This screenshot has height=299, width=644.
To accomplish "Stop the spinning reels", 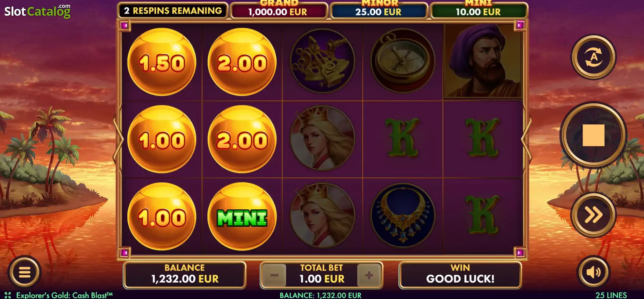I will (x=593, y=135).
